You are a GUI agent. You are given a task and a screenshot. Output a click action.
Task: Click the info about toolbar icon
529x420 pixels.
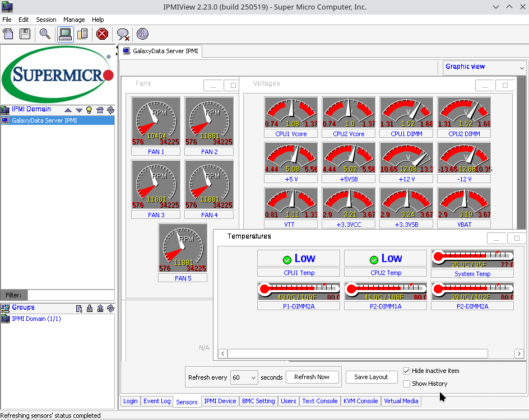tap(143, 34)
